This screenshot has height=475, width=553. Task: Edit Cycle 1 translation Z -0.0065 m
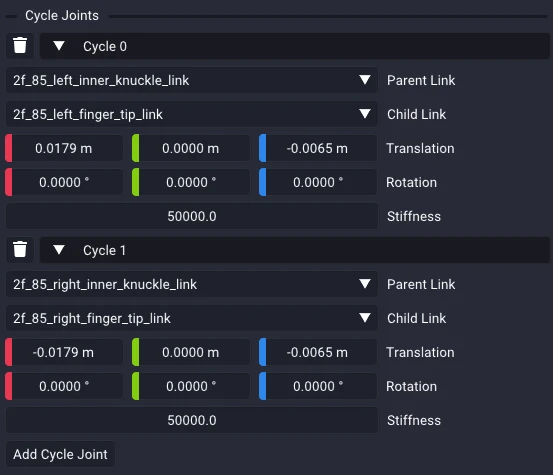coord(318,352)
